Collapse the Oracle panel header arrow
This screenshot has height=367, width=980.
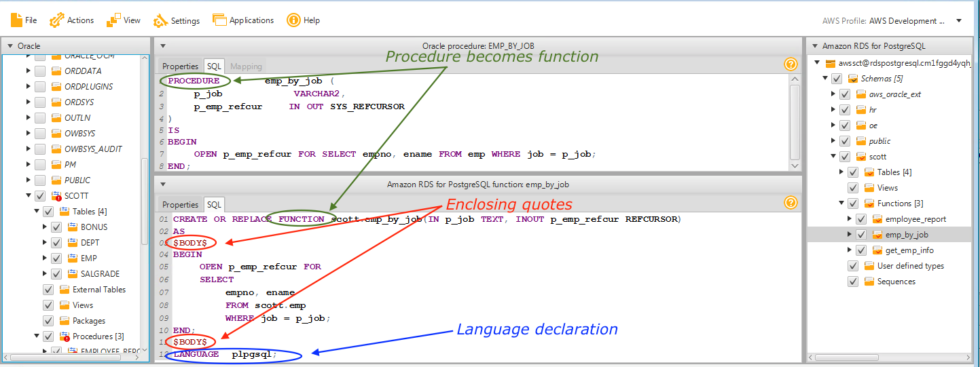click(10, 46)
